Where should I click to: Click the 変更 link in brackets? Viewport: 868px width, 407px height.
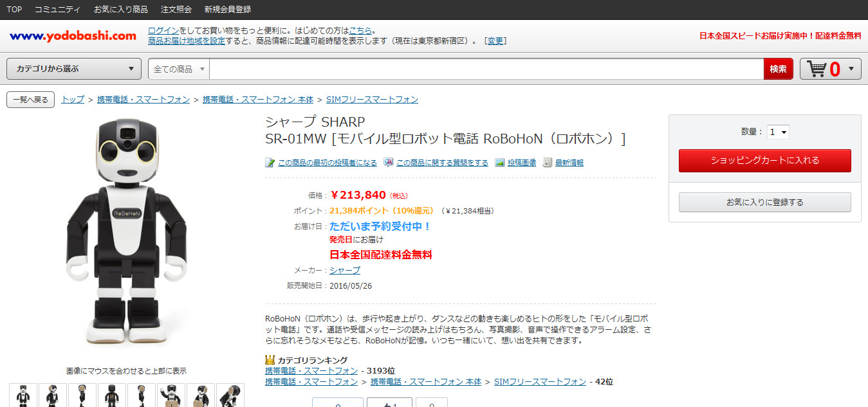click(495, 41)
